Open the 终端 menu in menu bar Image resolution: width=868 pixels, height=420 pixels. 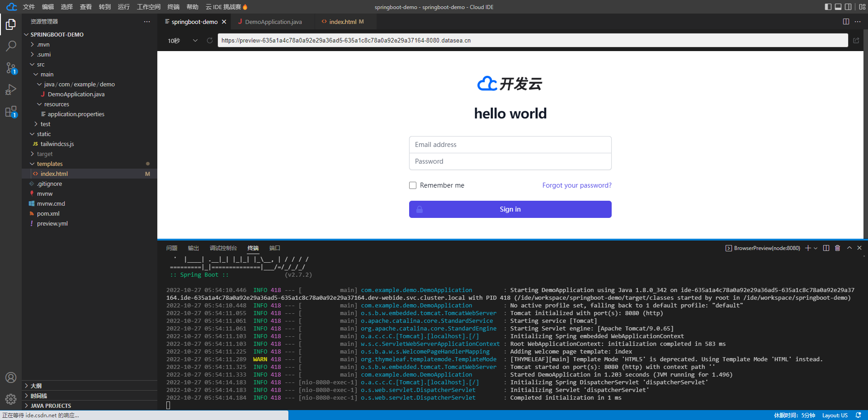click(x=174, y=7)
